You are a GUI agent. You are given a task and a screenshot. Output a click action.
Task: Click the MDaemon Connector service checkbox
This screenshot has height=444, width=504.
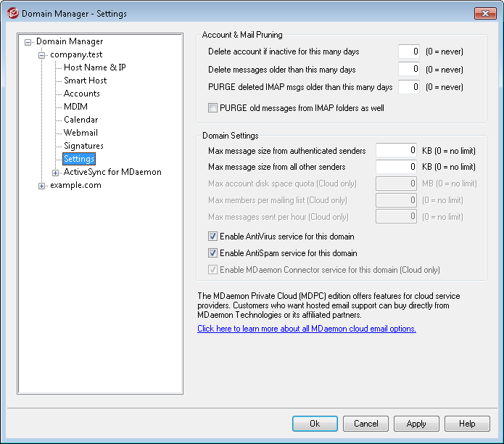coord(212,269)
